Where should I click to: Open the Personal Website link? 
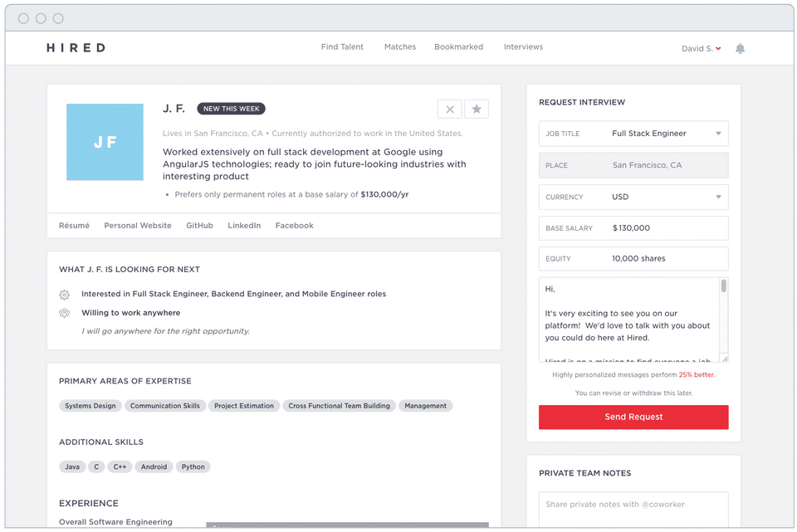pyautogui.click(x=138, y=226)
